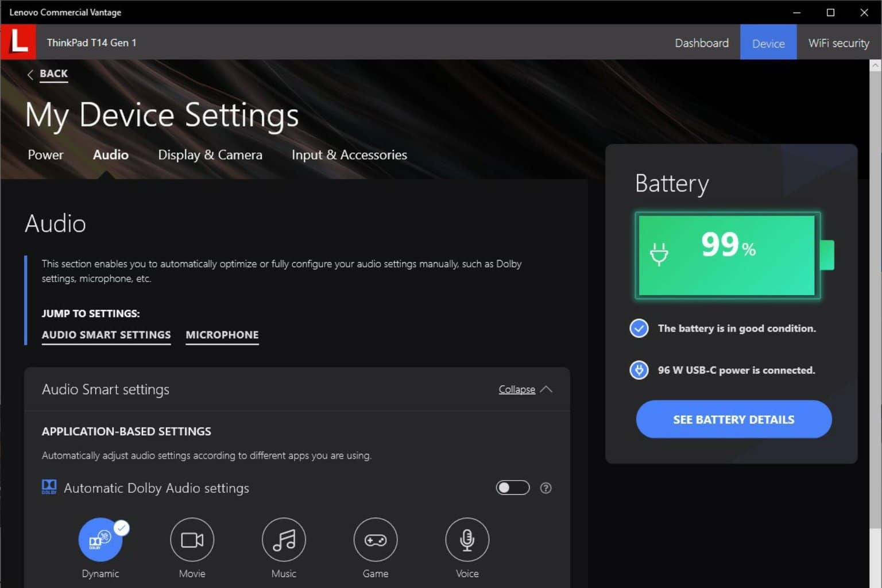The width and height of the screenshot is (882, 588).
Task: Select the Music audio mode icon
Action: pos(284,540)
